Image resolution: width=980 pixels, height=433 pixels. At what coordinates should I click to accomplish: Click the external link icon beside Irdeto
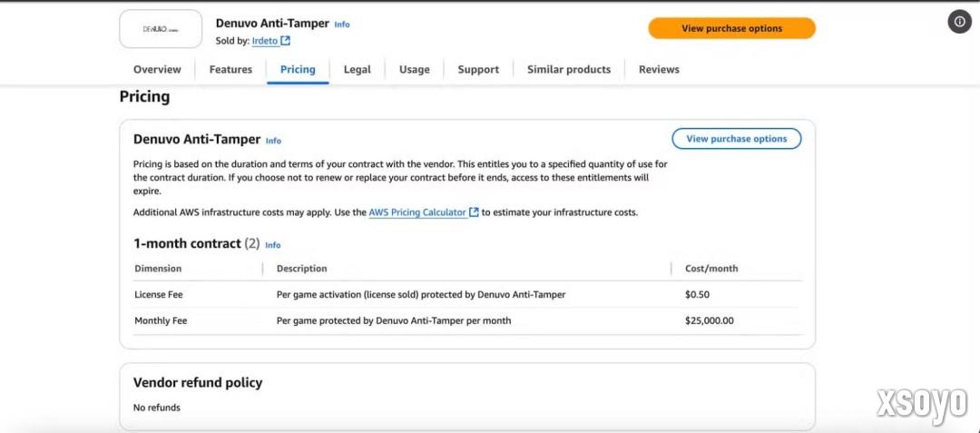(286, 41)
